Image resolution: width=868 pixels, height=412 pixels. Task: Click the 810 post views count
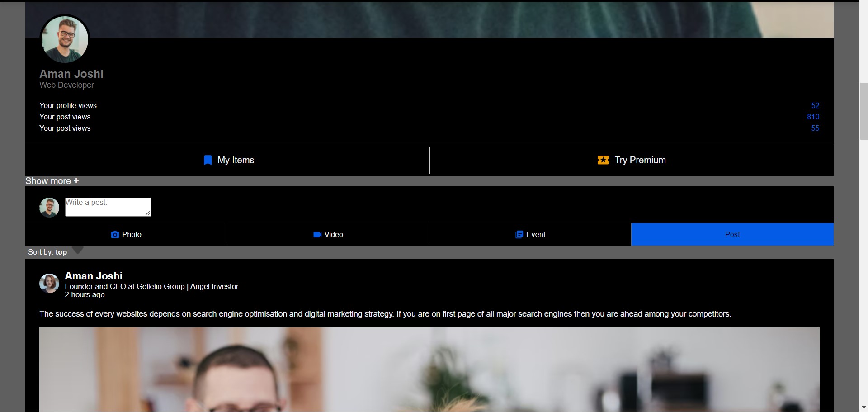point(813,117)
